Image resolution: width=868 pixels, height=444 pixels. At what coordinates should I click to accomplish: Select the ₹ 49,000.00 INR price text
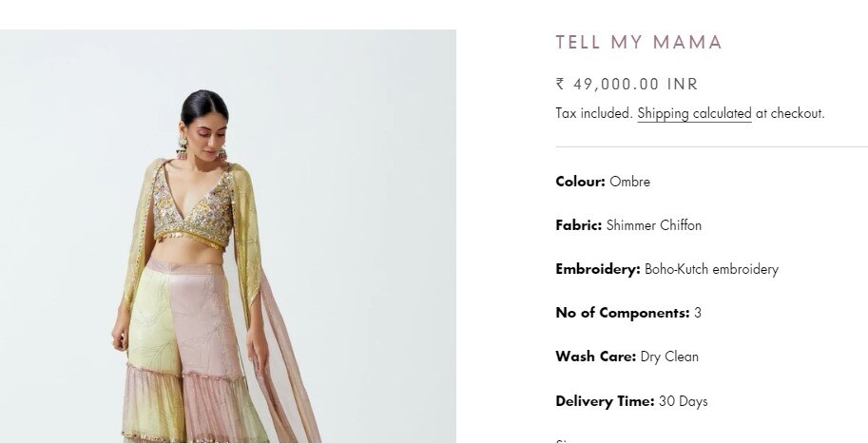tap(627, 85)
